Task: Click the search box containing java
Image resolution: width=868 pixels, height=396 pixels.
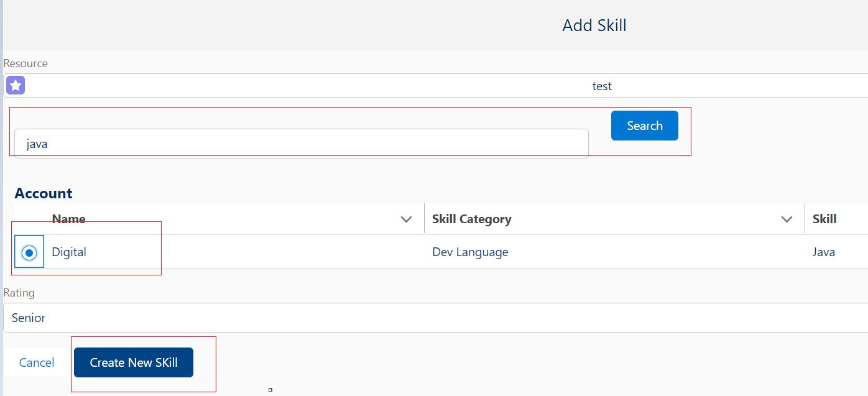Action: (301, 144)
